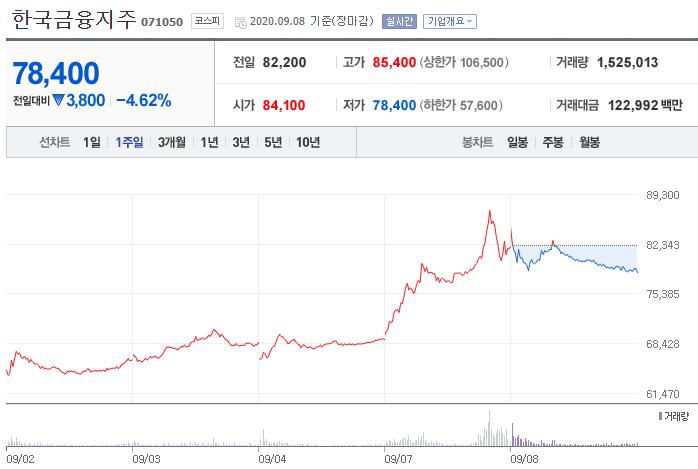Click the 82,343 y-axis label
This screenshot has width=698, height=469.
pos(663,245)
